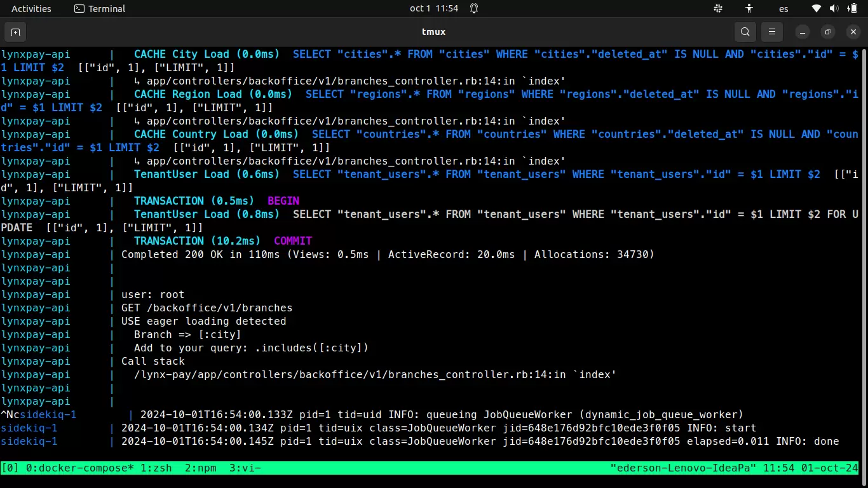This screenshot has height=488, width=868.
Task: Click the 'GET /backoffice/v1/branches' line
Action: (x=207, y=308)
